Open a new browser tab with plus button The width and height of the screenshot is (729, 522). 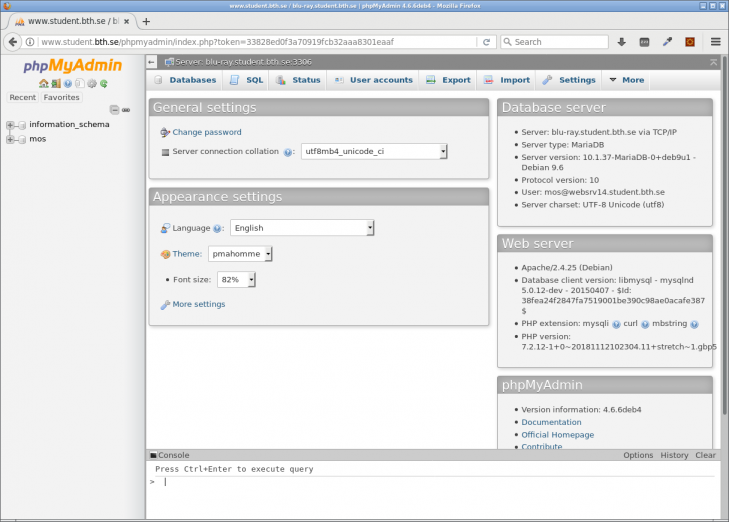click(146, 21)
